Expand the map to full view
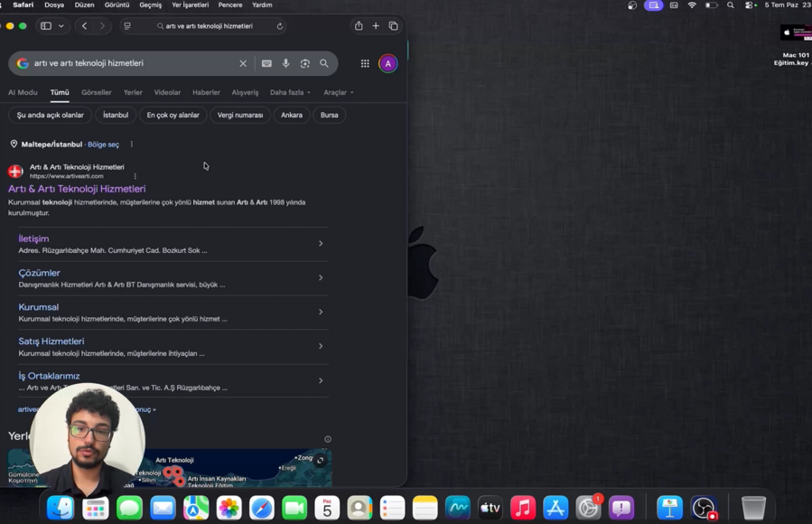The image size is (812, 524). tap(321, 460)
